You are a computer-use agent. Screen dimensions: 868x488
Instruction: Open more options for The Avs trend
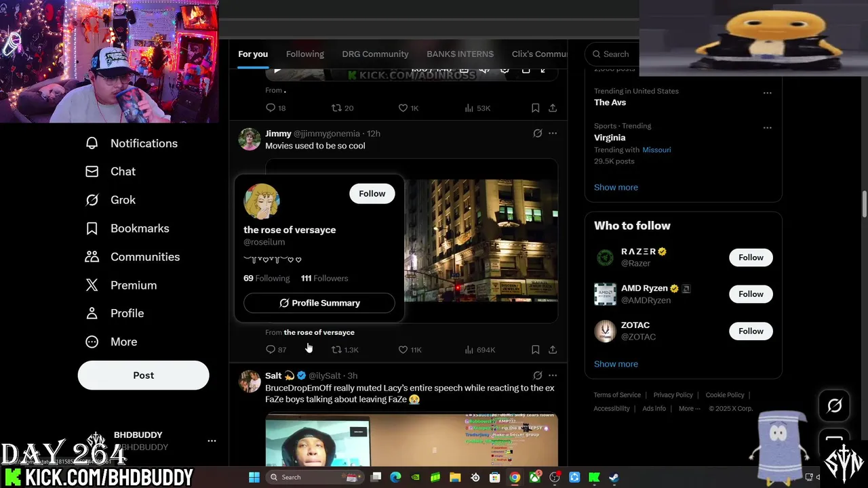tap(767, 93)
